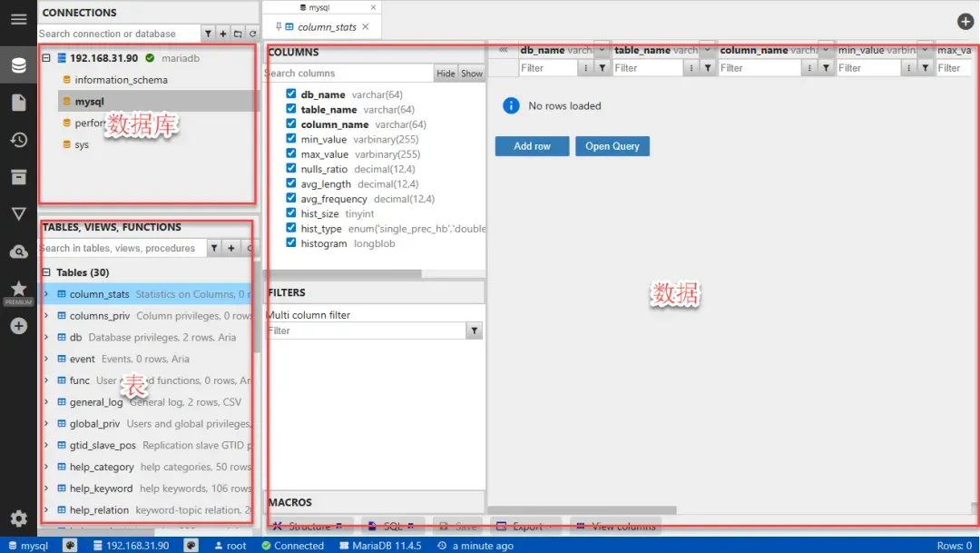Focus the Search columns field
Screen dimensions: 980x553
coord(348,74)
